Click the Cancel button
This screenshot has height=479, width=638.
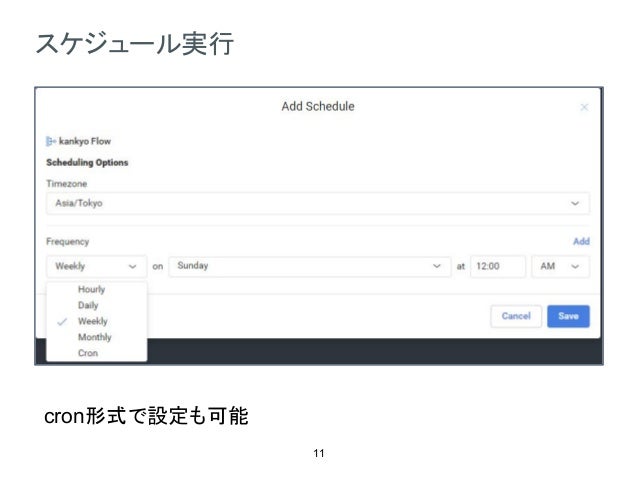[x=516, y=316]
